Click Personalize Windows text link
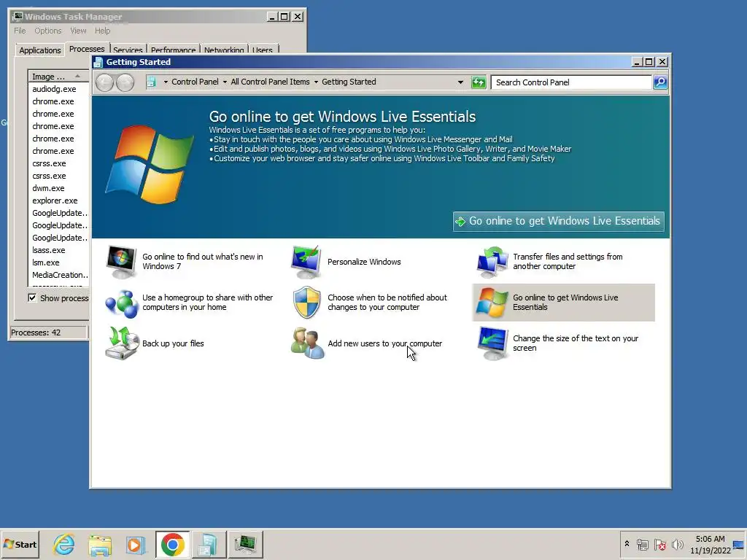 (364, 262)
